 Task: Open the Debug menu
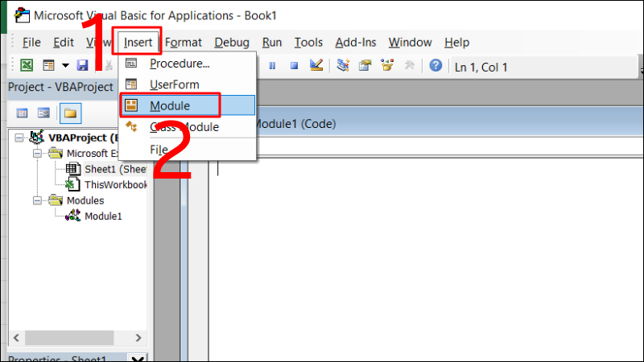(232, 43)
